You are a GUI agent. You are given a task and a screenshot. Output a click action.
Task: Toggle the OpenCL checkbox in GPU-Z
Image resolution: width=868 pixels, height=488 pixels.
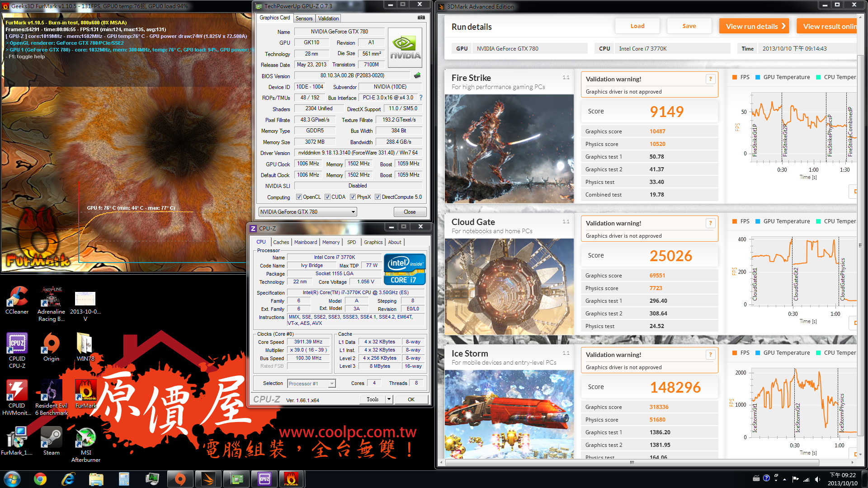point(299,197)
